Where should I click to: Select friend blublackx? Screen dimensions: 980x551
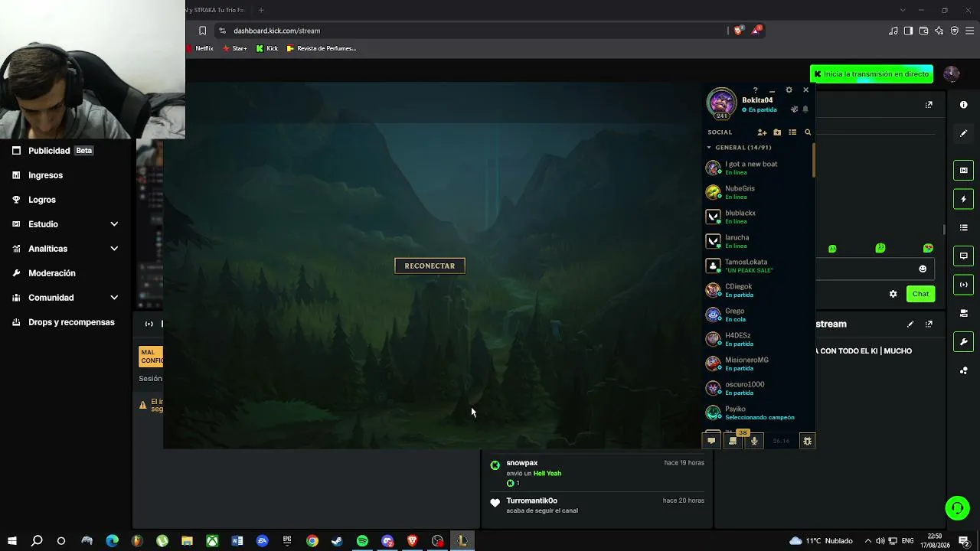pos(758,217)
